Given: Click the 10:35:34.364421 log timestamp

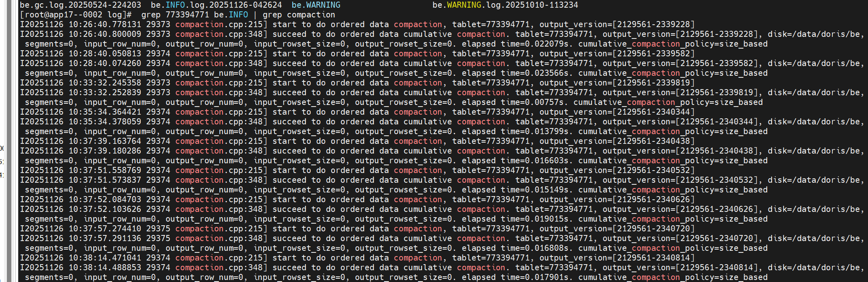Looking at the screenshot, I should tap(105, 112).
